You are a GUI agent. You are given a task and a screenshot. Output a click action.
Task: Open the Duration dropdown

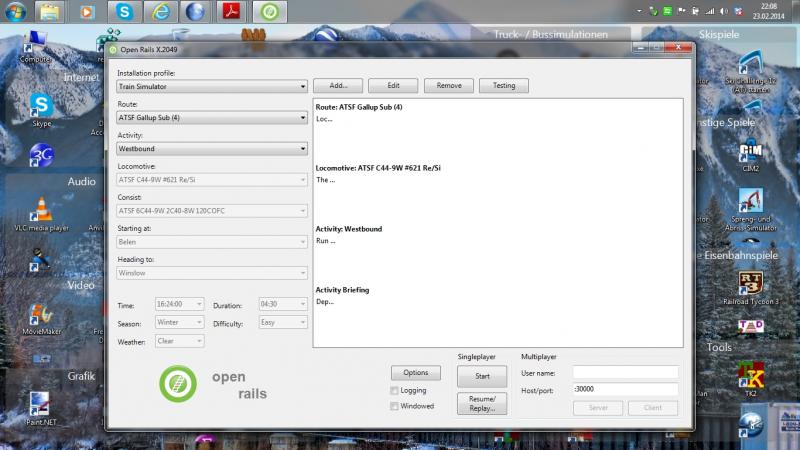(283, 304)
